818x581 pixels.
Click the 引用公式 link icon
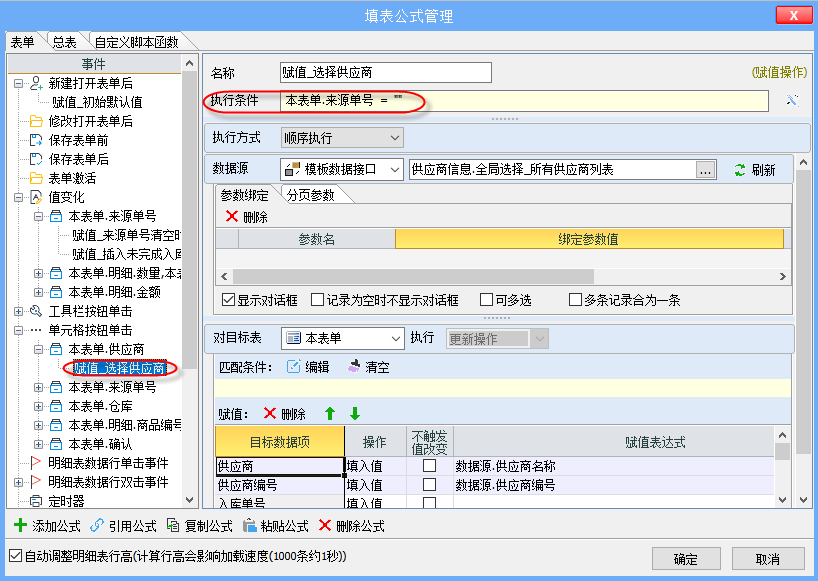point(97,525)
